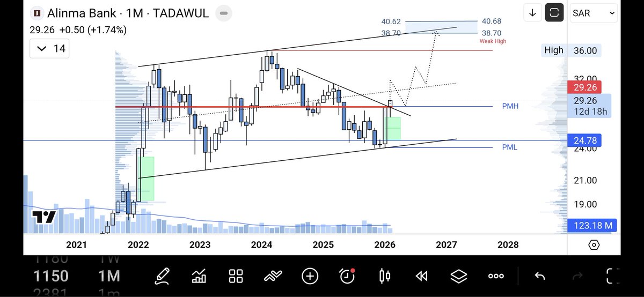Open chart settings hexagon icon

pyautogui.click(x=594, y=245)
